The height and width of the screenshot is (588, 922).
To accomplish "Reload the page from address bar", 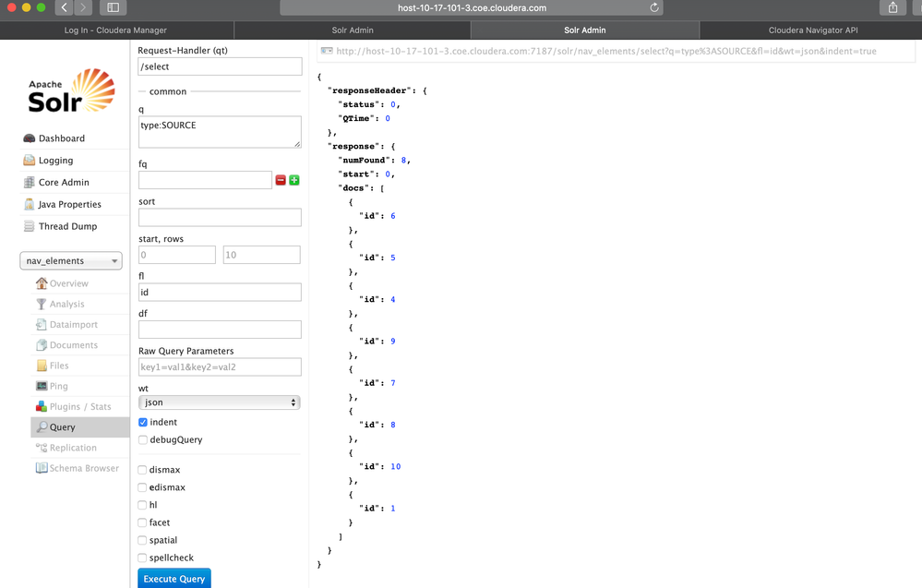I will 653,7.
